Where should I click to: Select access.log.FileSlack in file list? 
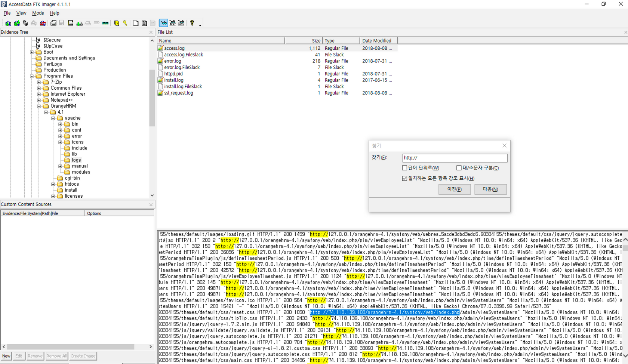[184, 55]
